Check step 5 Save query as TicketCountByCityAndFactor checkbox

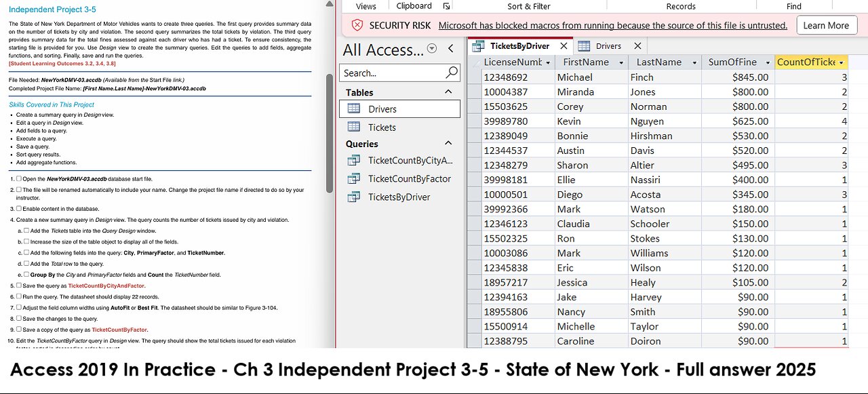[x=19, y=285]
